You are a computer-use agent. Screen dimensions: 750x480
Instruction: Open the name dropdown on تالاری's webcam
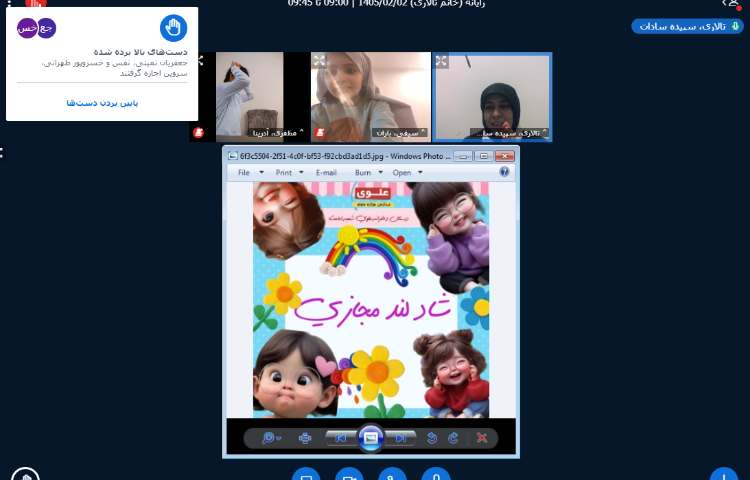509,133
